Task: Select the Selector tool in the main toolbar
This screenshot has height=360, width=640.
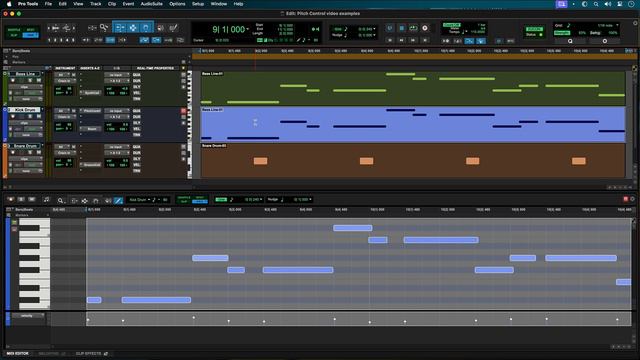Action: click(133, 28)
